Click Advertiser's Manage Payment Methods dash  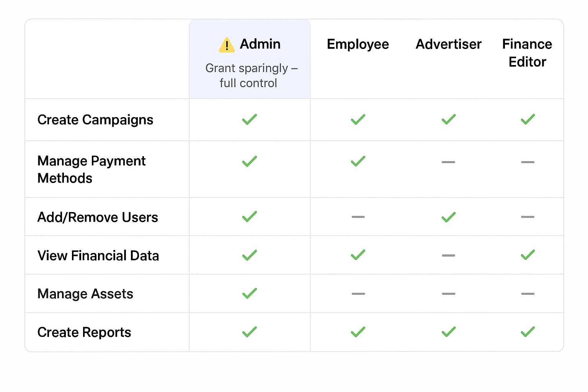click(448, 162)
